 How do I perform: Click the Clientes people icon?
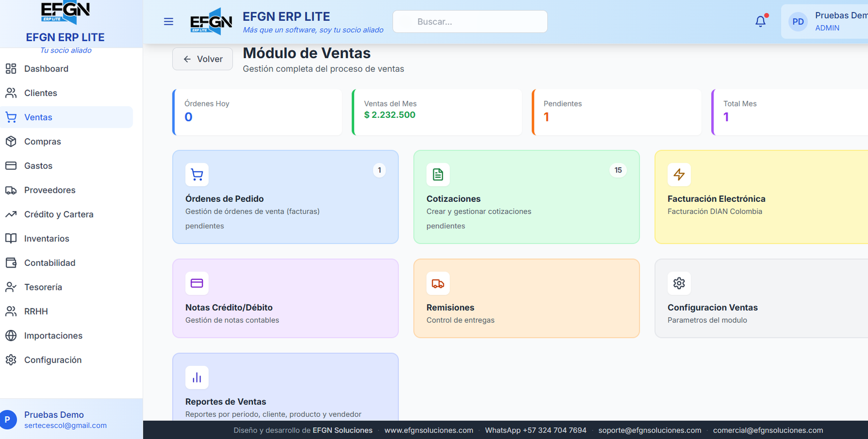[11, 93]
